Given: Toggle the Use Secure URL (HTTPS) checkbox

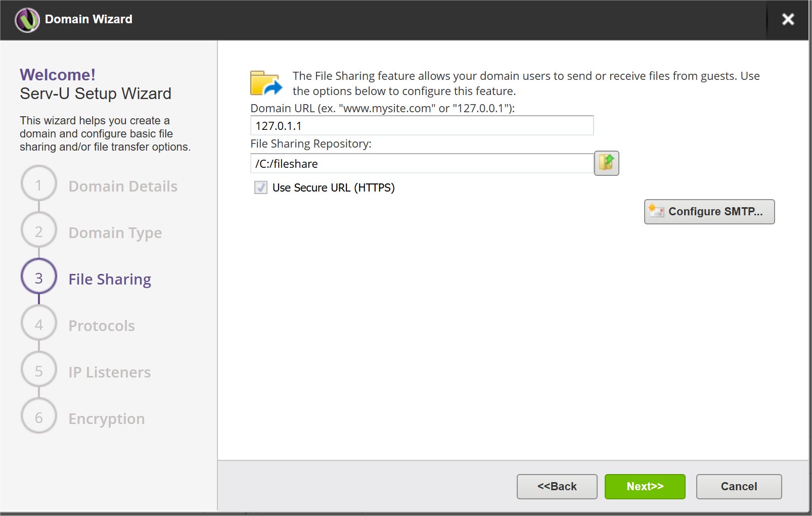Looking at the screenshot, I should (261, 187).
